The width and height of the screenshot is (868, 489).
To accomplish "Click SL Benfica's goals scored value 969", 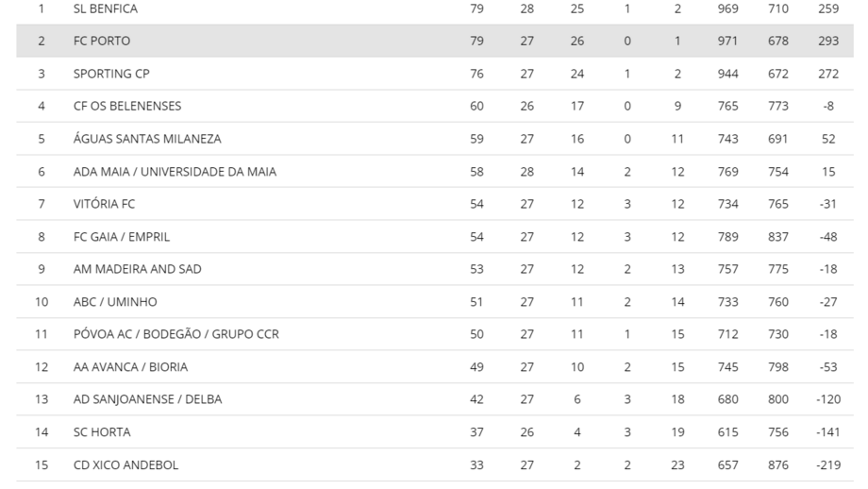I will click(x=728, y=8).
